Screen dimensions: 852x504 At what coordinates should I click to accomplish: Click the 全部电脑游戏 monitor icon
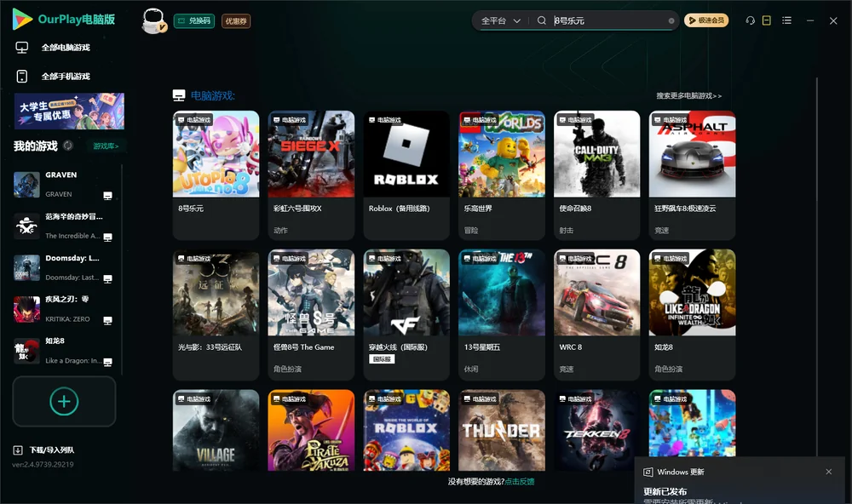click(x=22, y=48)
